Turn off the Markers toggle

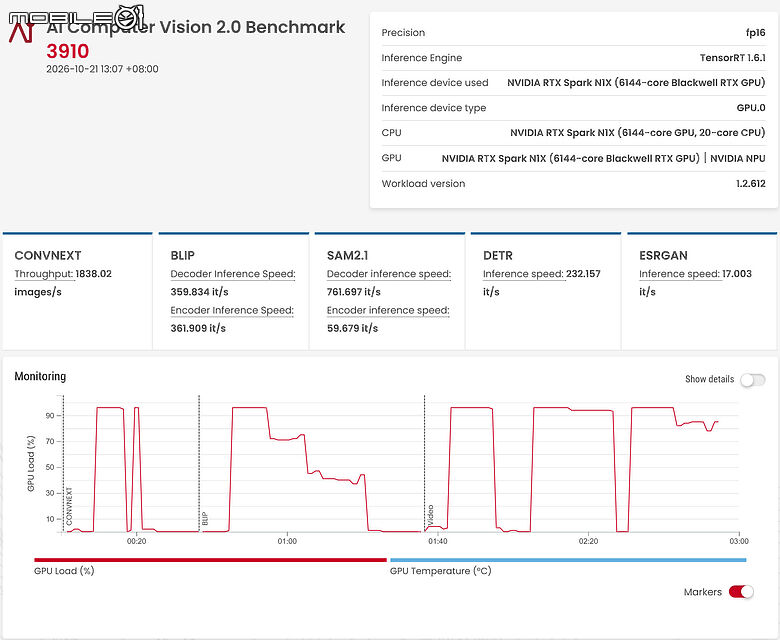741,592
